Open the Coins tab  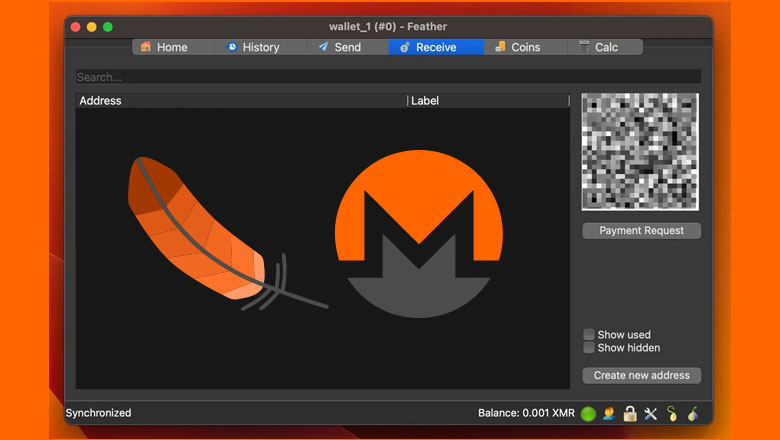coord(525,47)
